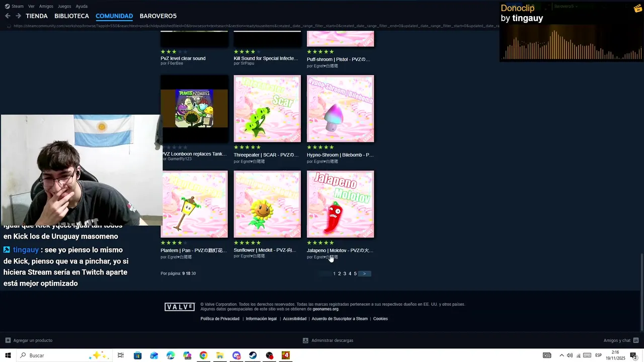Click 'Plantern | Pan' title link
644x362 pixels.
(194, 250)
